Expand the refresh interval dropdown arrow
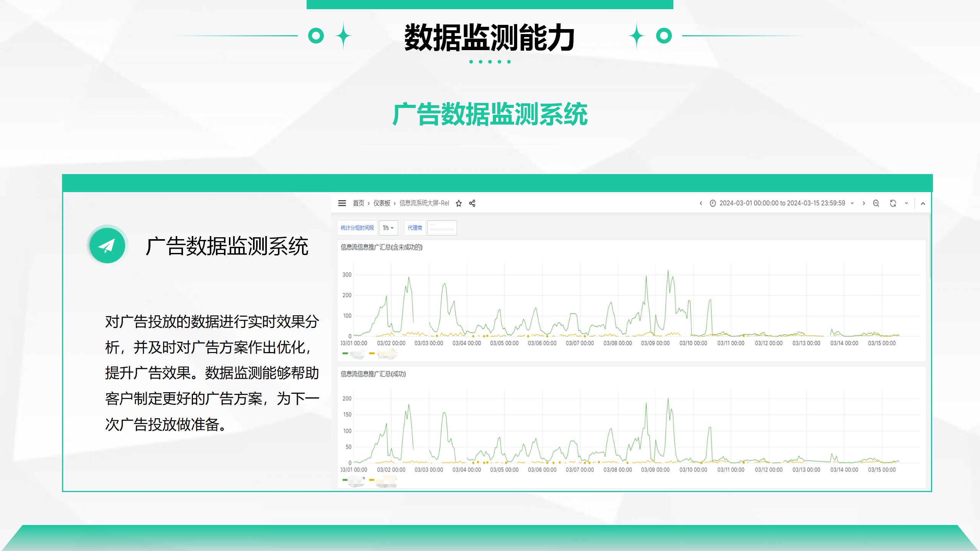Screen dimensions: 980x551 click(906, 204)
